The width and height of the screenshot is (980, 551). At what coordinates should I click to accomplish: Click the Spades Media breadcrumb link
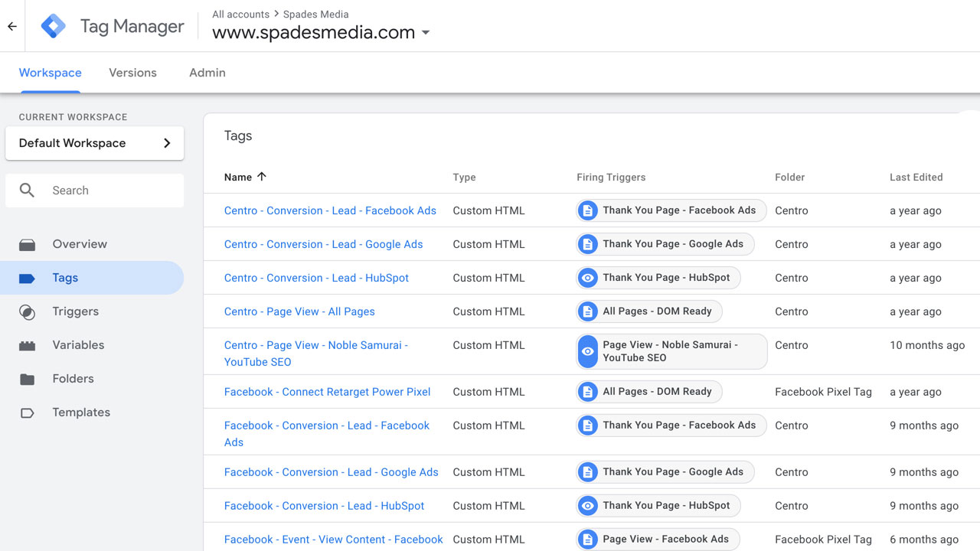pos(316,14)
